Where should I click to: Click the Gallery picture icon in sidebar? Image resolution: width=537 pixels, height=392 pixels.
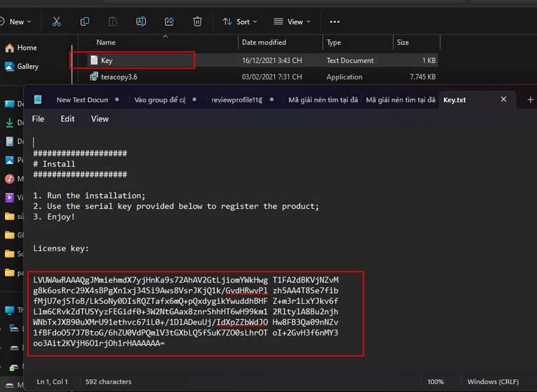point(9,67)
